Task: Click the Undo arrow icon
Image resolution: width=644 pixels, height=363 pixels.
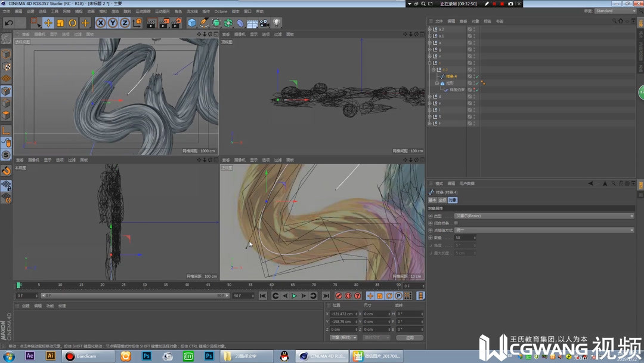Action: tap(8, 23)
